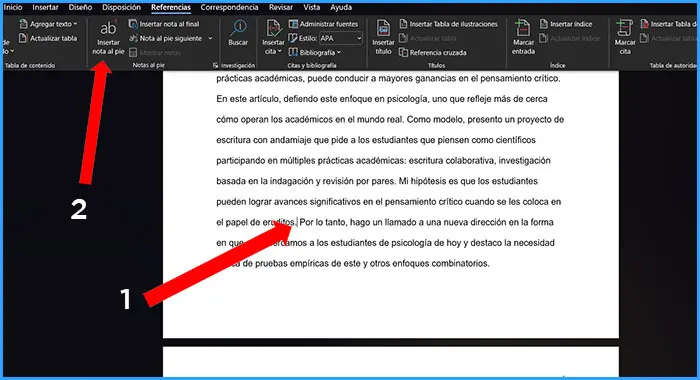
Task: Click Actualizar tabla in Tabla de contenido
Action: point(48,38)
